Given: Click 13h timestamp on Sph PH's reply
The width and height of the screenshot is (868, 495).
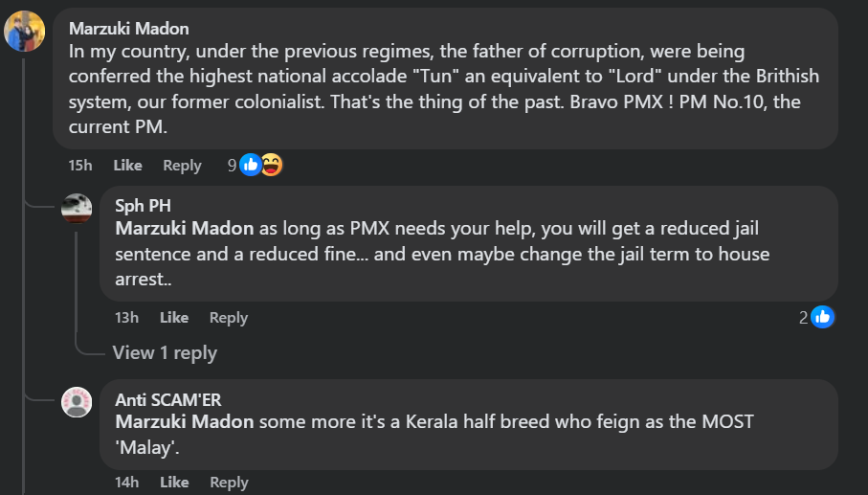Looking at the screenshot, I should [x=126, y=318].
